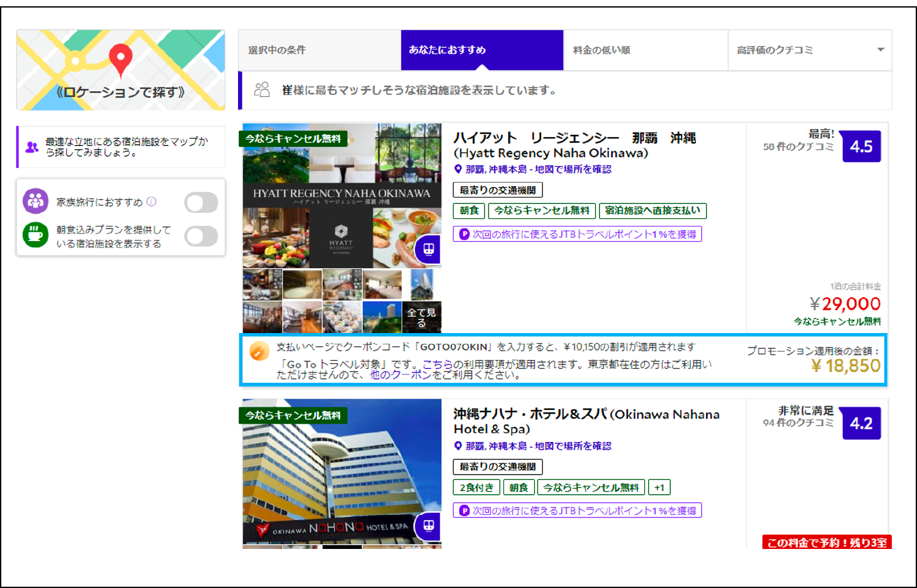Click free cancellation ribbon on Nahana photo
The height and width of the screenshot is (588, 917).
[x=293, y=416]
